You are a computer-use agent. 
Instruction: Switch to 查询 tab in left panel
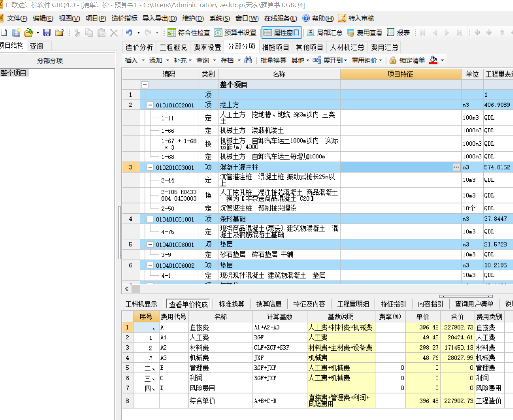pos(36,46)
